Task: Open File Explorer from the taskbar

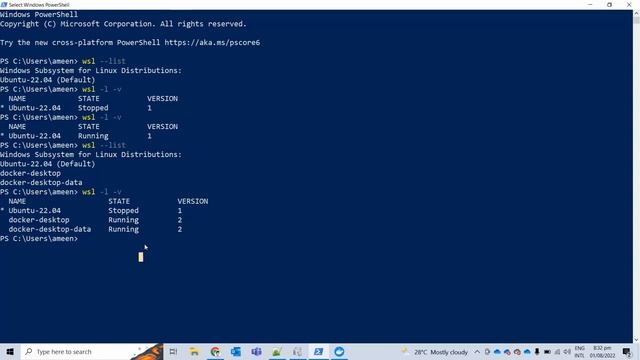Action: click(x=194, y=351)
